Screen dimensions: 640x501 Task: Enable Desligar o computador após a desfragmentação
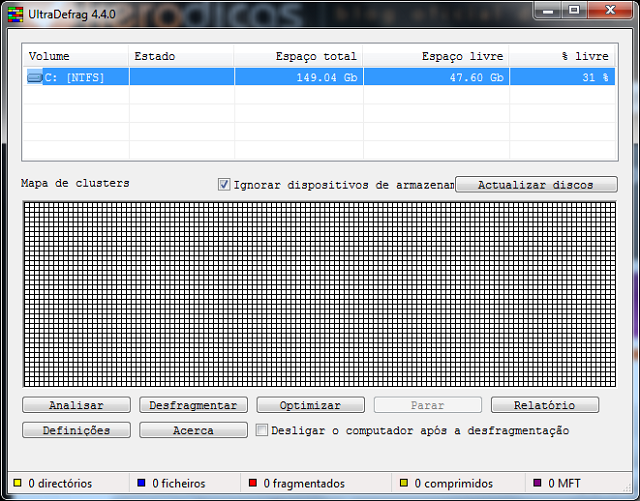pyautogui.click(x=262, y=430)
